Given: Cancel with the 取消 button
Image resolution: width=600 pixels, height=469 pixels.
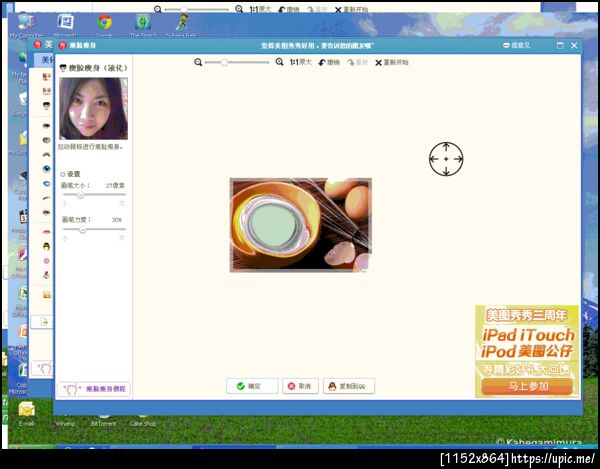Looking at the screenshot, I should click(x=300, y=386).
